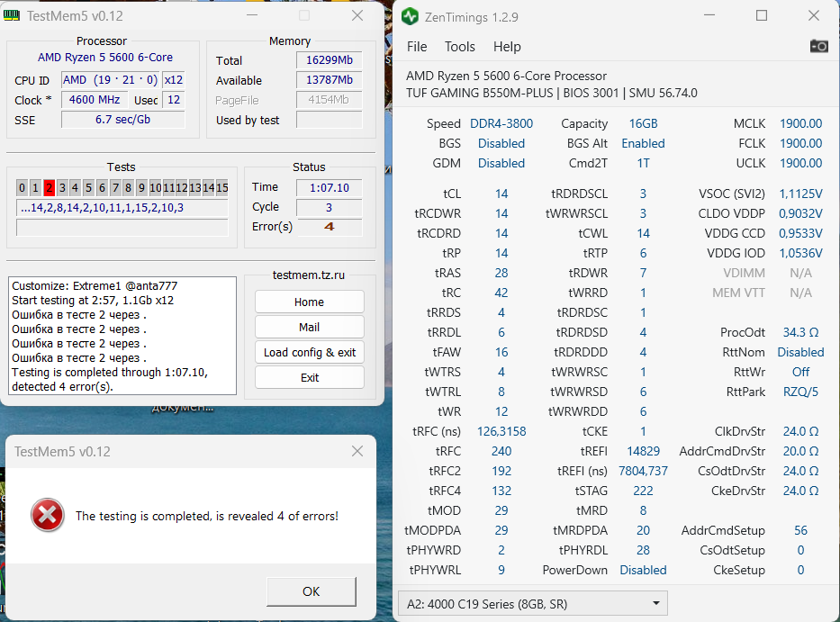
Task: Click the tRFC (ns) 126,3158 value
Action: point(501,432)
